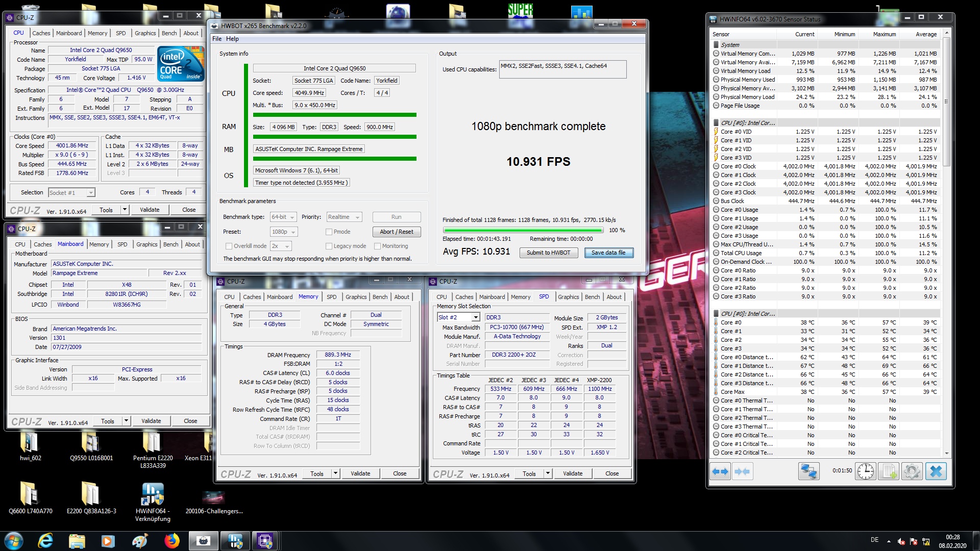The width and height of the screenshot is (980, 551).
Task: Click the tray action center flag icon
Action: pos(913,541)
